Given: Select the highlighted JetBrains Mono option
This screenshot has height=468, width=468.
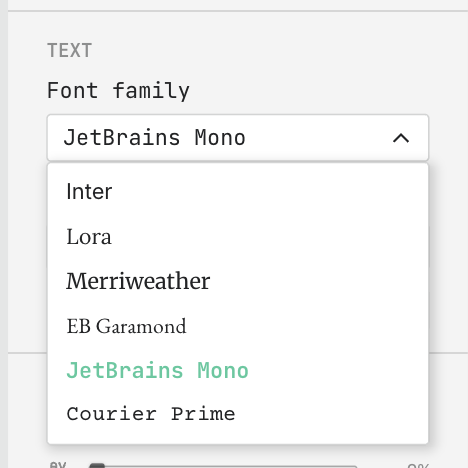Looking at the screenshot, I should point(238,370).
